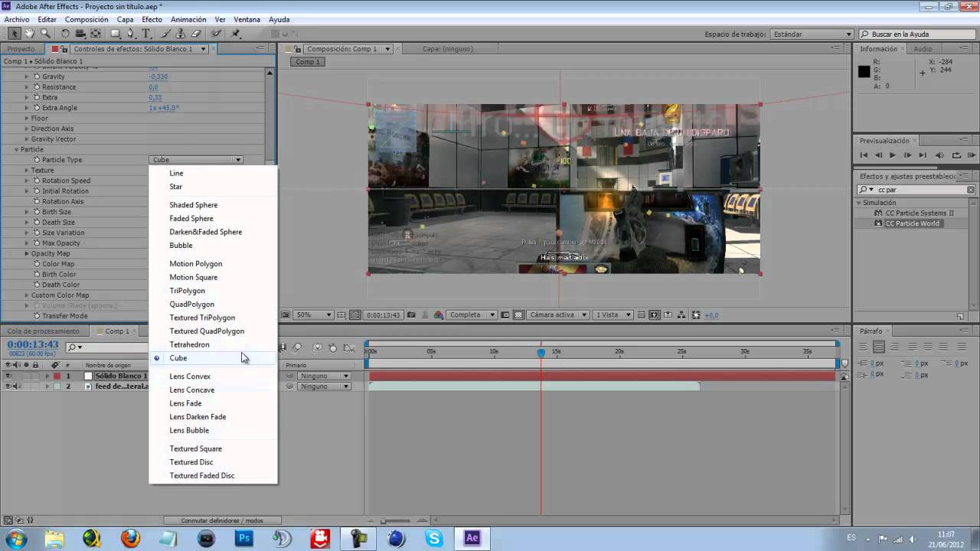Click the Sólido Blanco 1 red label color
The height and width of the screenshot is (551, 980).
pos(56,376)
